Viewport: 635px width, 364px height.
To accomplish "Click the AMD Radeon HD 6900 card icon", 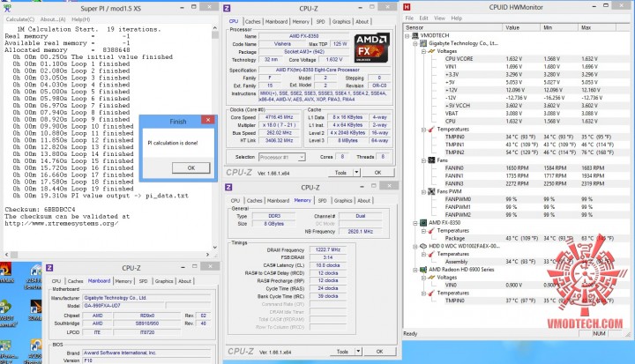I will click(x=423, y=270).
